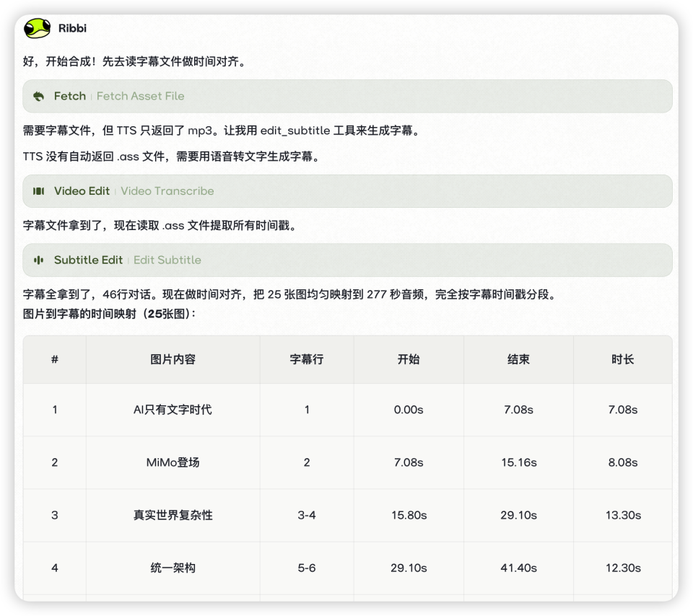The width and height of the screenshot is (693, 616).
Task: Click the '字幕文件拿到了' message line
Action: point(160,226)
